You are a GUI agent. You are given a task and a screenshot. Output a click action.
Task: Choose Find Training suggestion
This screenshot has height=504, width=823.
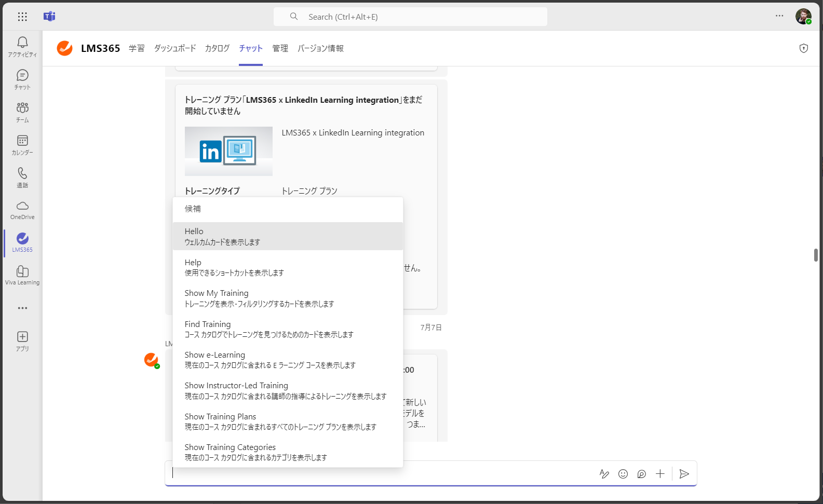[288, 329]
